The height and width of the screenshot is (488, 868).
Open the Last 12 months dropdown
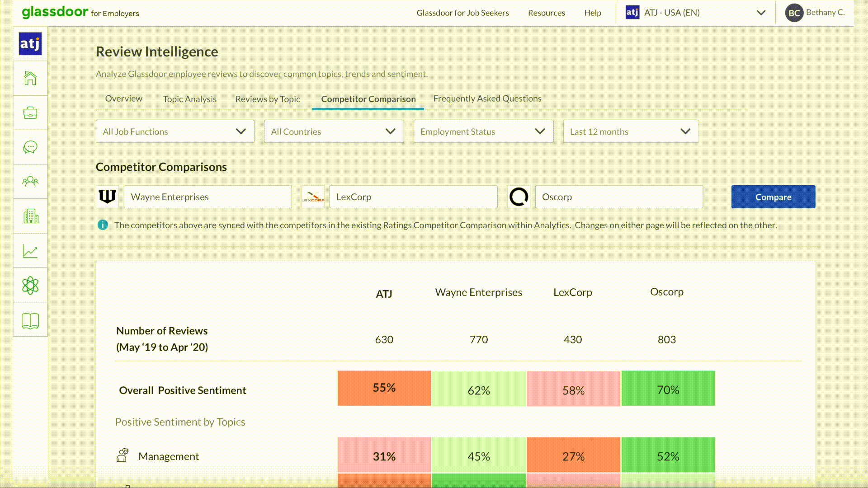coord(631,131)
